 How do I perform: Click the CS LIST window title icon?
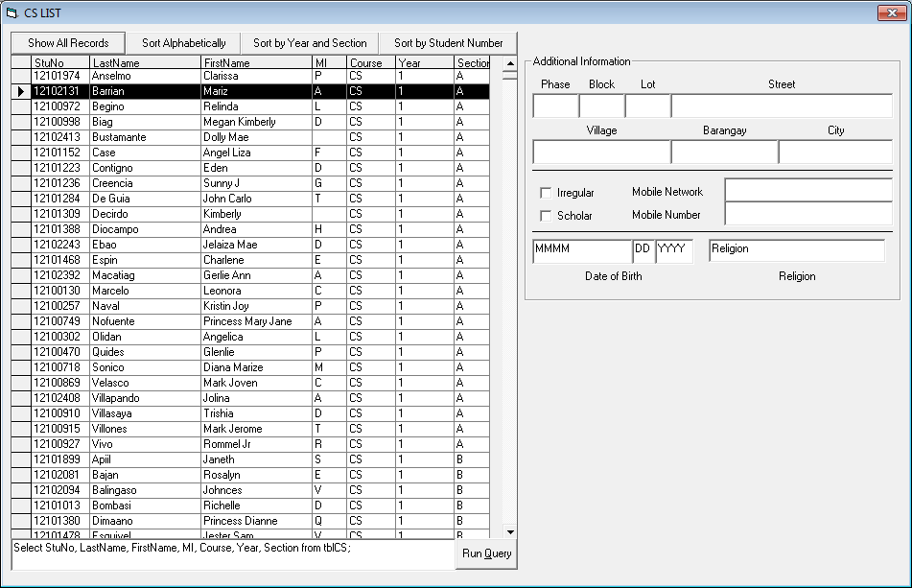pyautogui.click(x=12, y=12)
